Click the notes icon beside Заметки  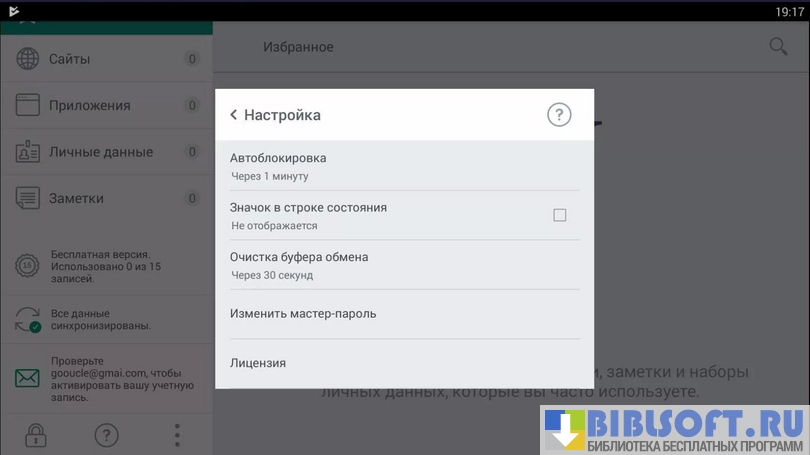pos(27,198)
